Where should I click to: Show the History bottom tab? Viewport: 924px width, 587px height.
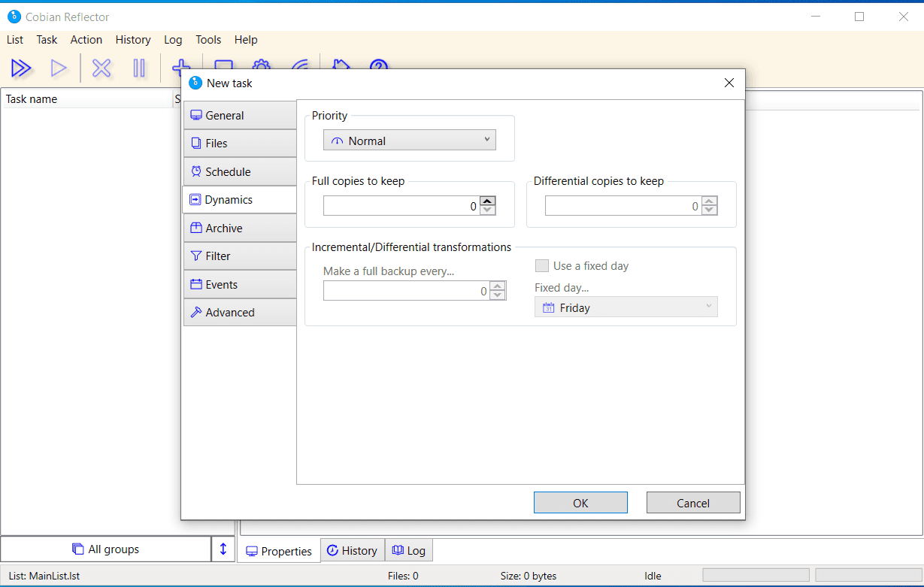[x=353, y=550]
